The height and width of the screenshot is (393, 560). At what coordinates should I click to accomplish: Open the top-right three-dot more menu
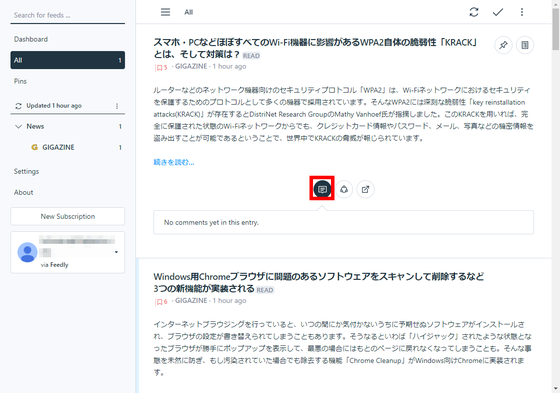click(x=522, y=12)
